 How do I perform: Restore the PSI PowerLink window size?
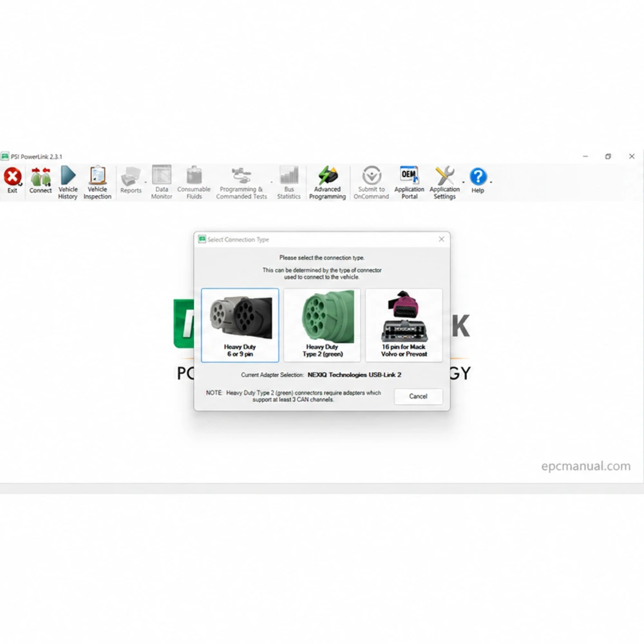click(608, 156)
